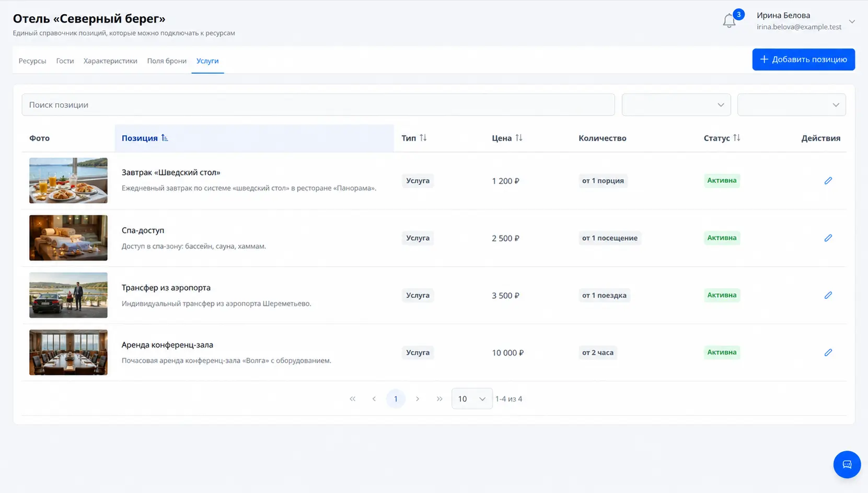This screenshot has width=868, height=493.
Task: Open the chat support bubble
Action: 847,464
